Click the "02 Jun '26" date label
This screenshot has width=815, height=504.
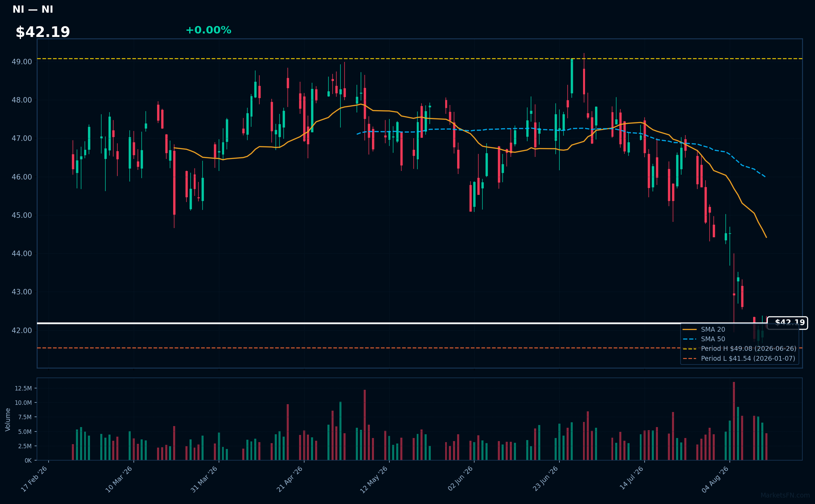click(460, 478)
